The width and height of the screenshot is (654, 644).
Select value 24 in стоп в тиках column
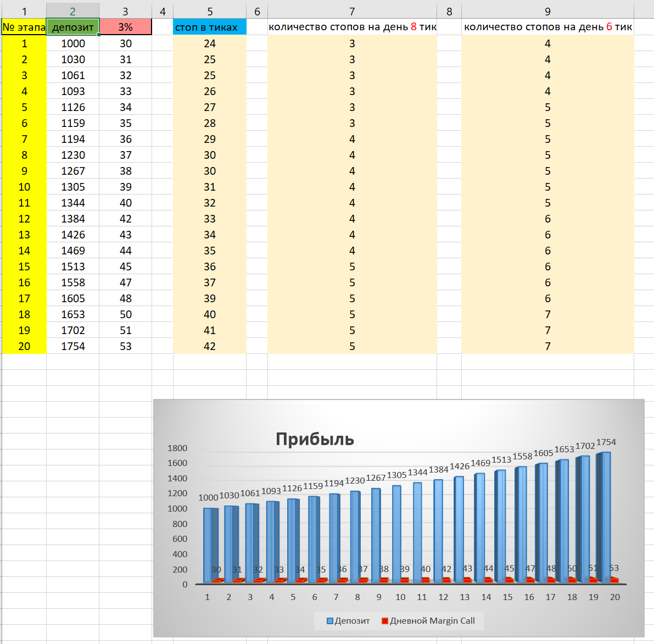(x=209, y=43)
